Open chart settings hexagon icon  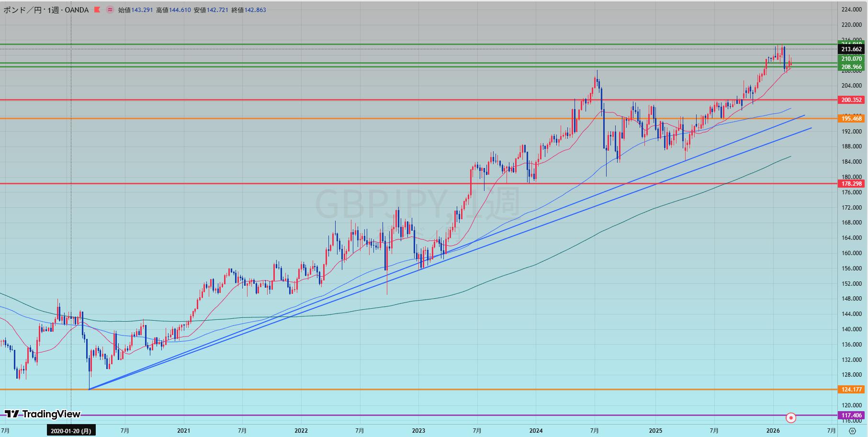[852, 431]
